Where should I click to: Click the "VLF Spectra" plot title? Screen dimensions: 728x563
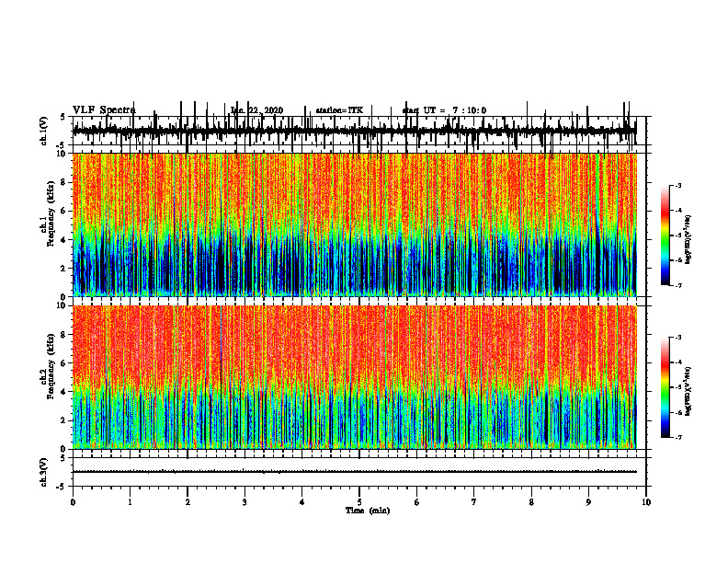[x=104, y=110]
